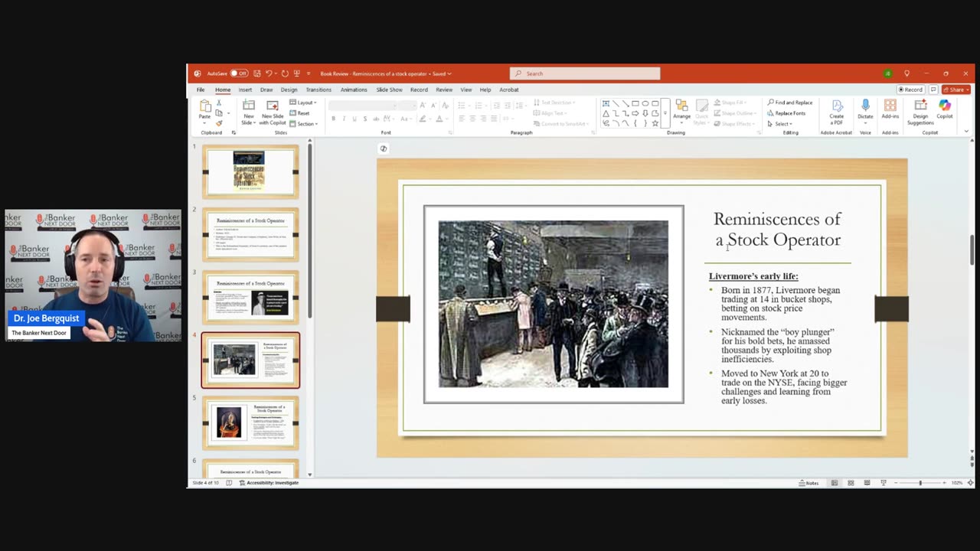The width and height of the screenshot is (980, 551).
Task: Click the zoom slider in status bar
Action: pyautogui.click(x=920, y=483)
